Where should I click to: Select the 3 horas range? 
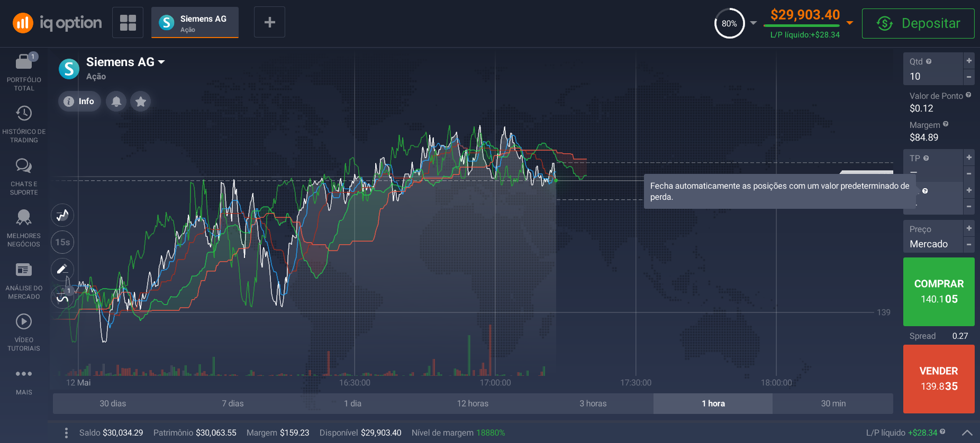(x=593, y=403)
